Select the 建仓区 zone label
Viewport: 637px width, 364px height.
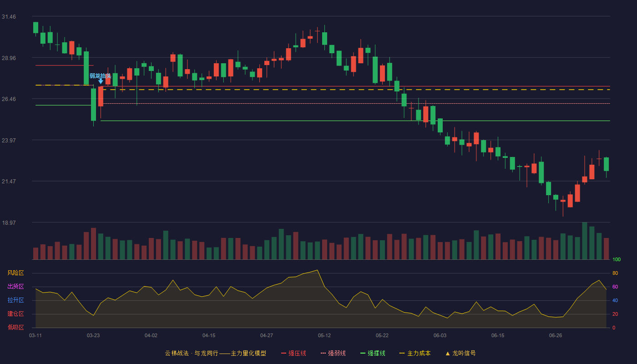click(x=16, y=314)
